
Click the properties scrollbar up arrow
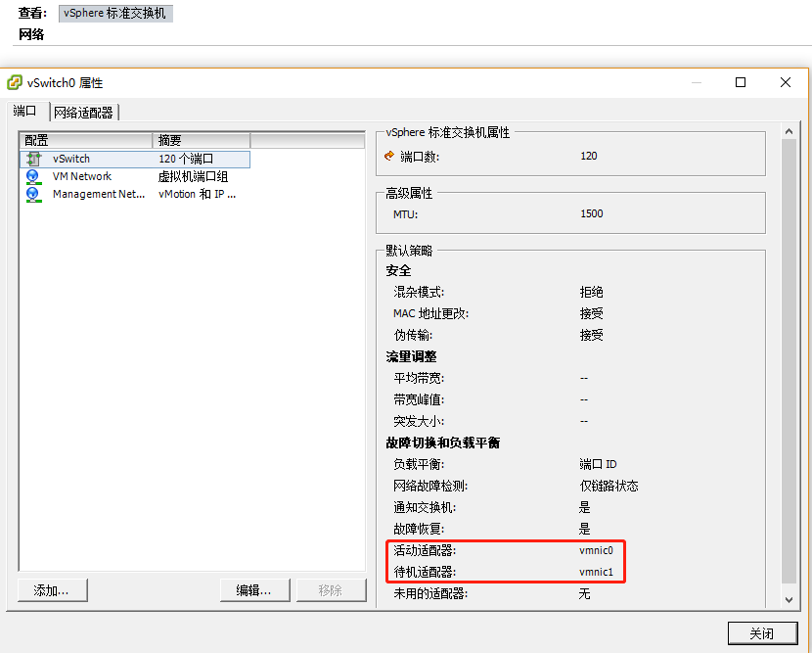click(789, 131)
